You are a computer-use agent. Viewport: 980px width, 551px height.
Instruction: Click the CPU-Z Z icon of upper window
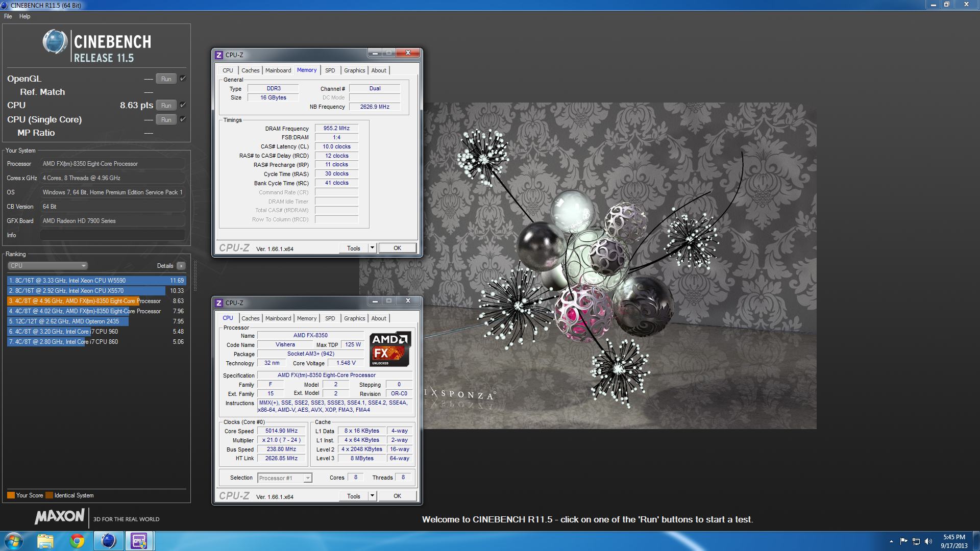coord(219,55)
